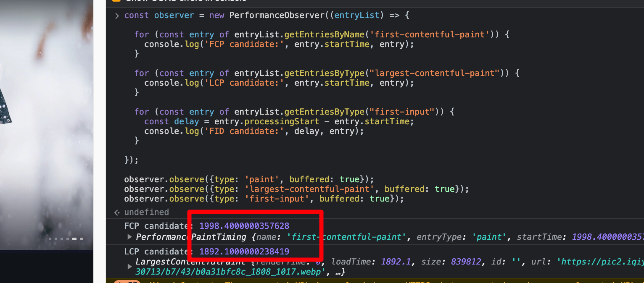Viewport: 644px width, 283px height.
Task: Click the disclosure triangle next to PerformancePaintTiming
Action: (130, 237)
